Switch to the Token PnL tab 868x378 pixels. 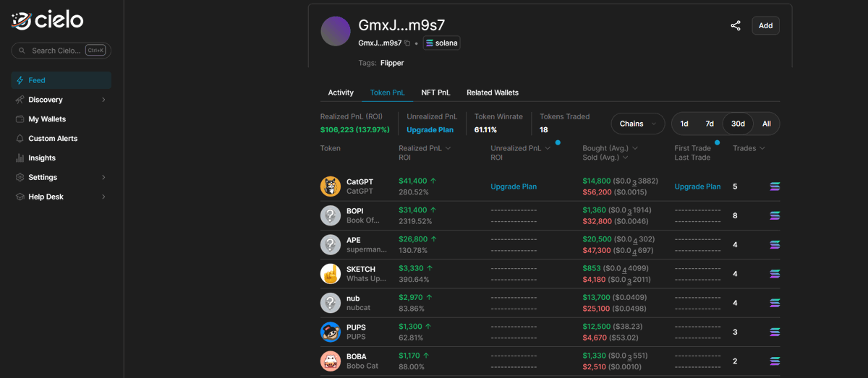point(387,93)
